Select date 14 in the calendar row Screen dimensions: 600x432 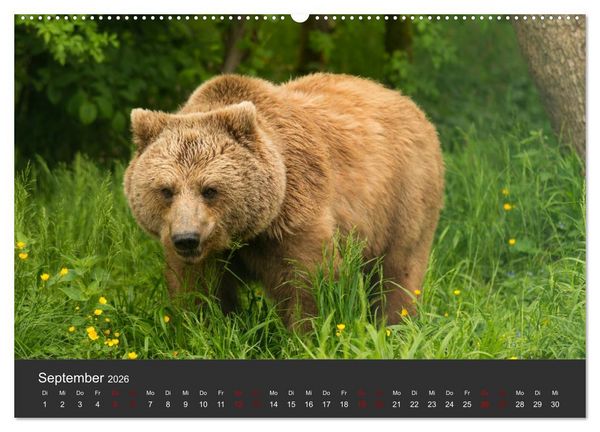click(x=274, y=404)
